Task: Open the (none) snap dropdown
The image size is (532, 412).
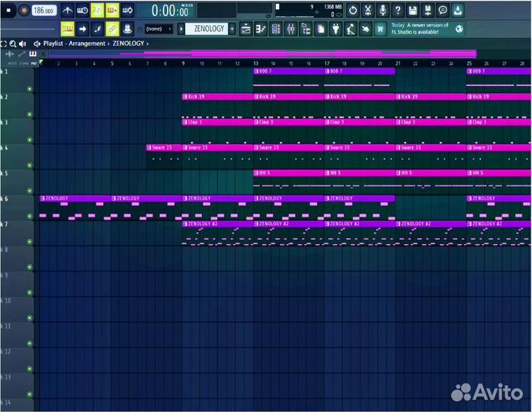Action: coord(158,29)
